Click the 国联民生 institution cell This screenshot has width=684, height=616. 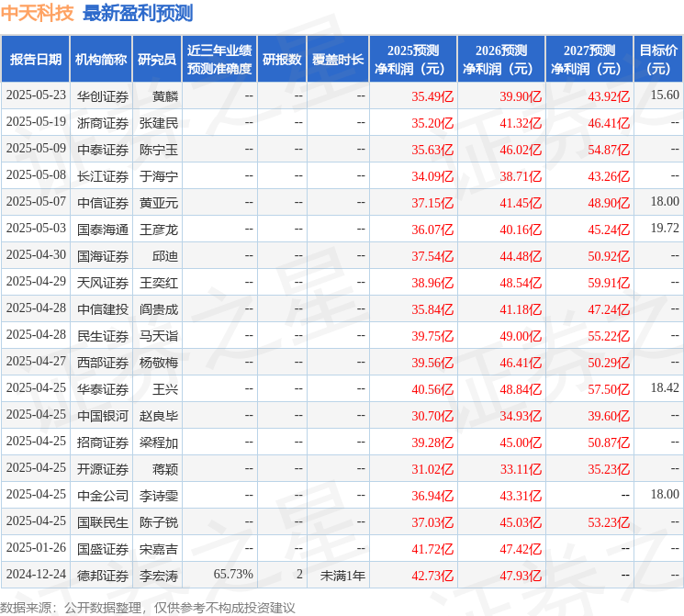coord(103,522)
